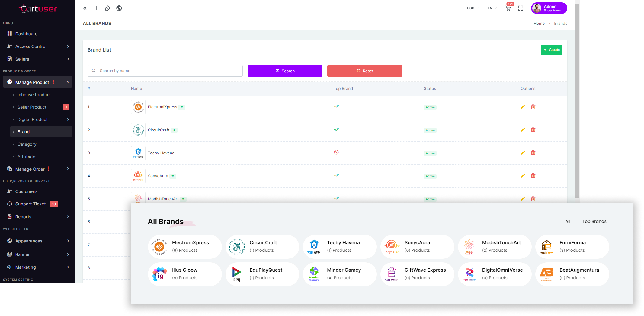Toggle Active status of SonycAura
Viewport: 644px width, 316px height.
click(x=430, y=176)
